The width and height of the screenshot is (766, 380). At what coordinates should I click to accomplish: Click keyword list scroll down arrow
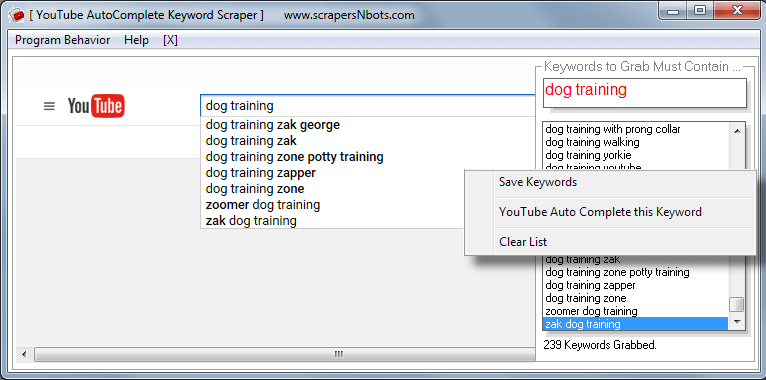click(x=737, y=323)
